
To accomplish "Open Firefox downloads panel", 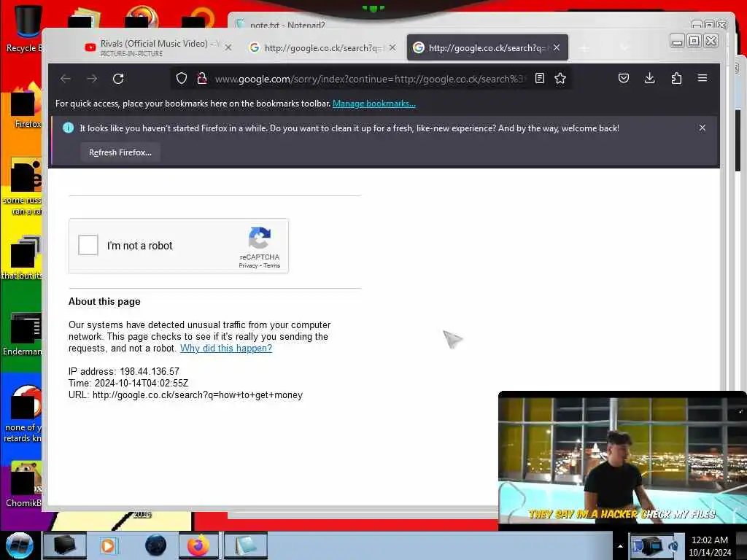I will pyautogui.click(x=649, y=78).
